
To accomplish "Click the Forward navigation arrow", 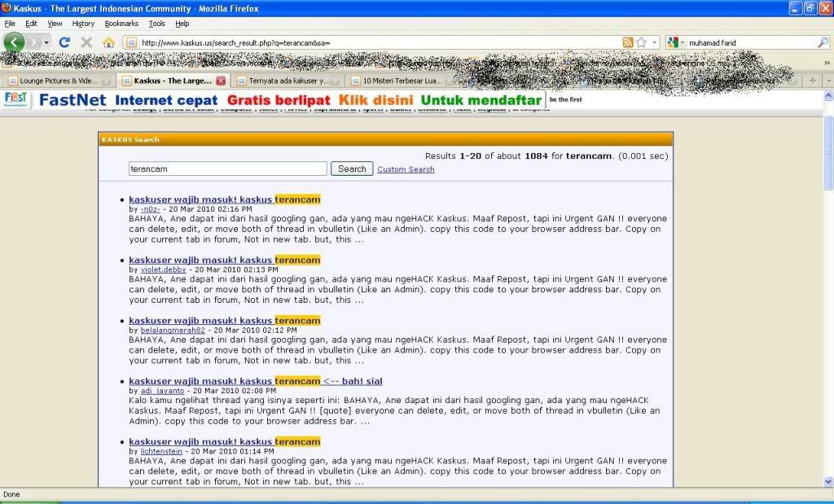I will click(34, 42).
